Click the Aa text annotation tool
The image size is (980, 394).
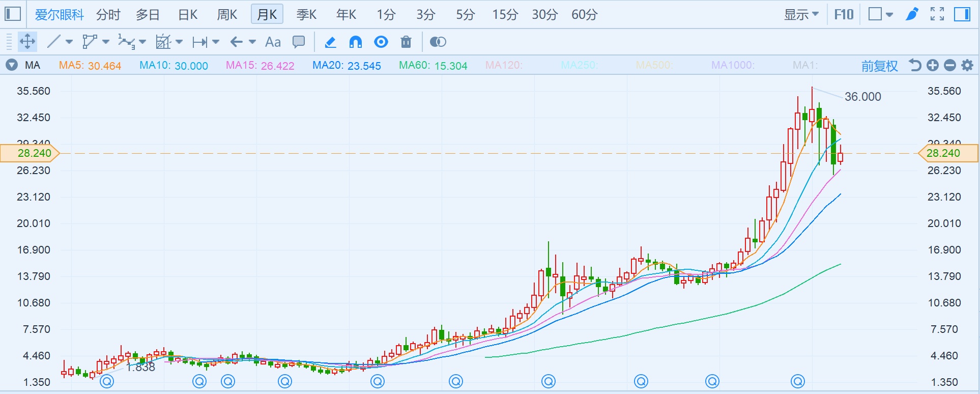pos(273,42)
